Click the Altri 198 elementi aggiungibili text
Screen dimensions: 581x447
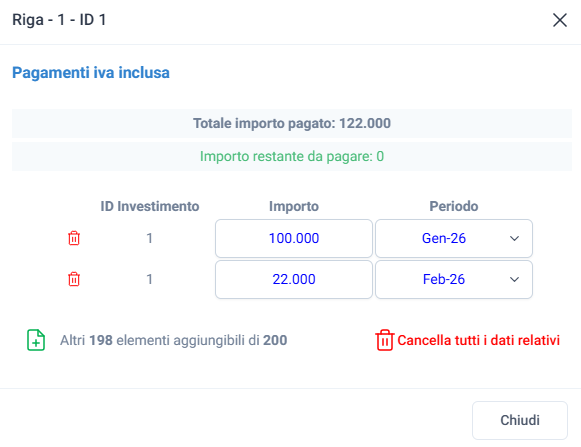coord(173,340)
